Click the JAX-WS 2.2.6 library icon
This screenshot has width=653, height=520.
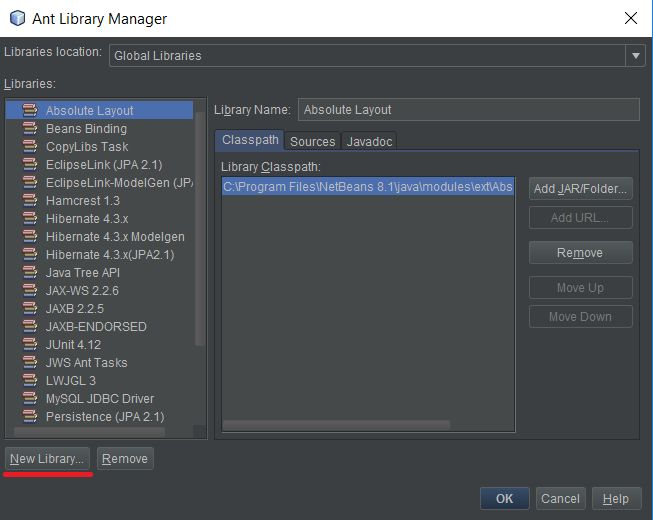pos(30,290)
